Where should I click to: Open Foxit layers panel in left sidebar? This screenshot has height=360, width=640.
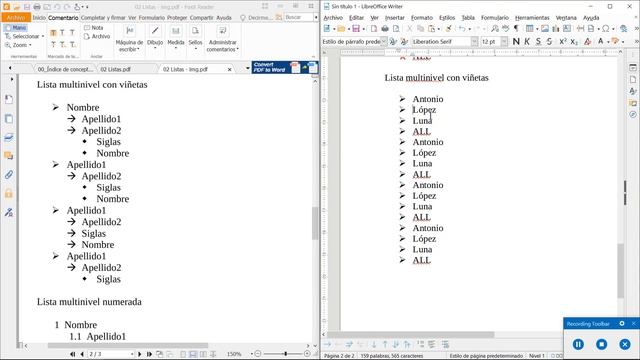tap(9, 137)
